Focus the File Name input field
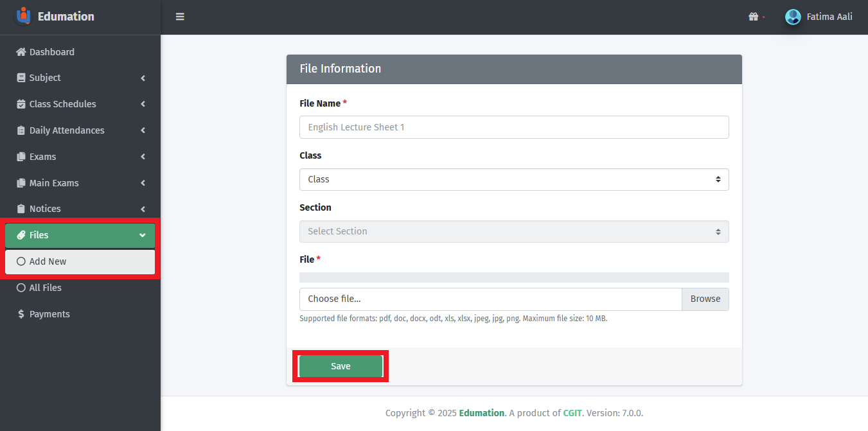Screen dimensions: 868x431 click(513, 127)
